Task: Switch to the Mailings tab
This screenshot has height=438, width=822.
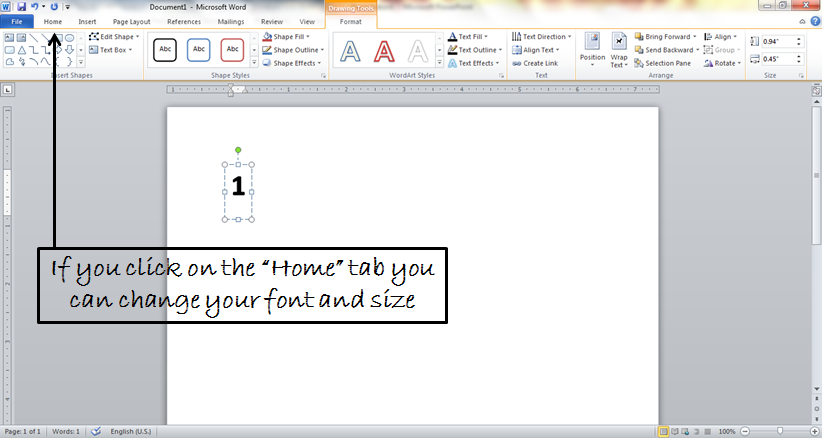Action: pyautogui.click(x=231, y=21)
